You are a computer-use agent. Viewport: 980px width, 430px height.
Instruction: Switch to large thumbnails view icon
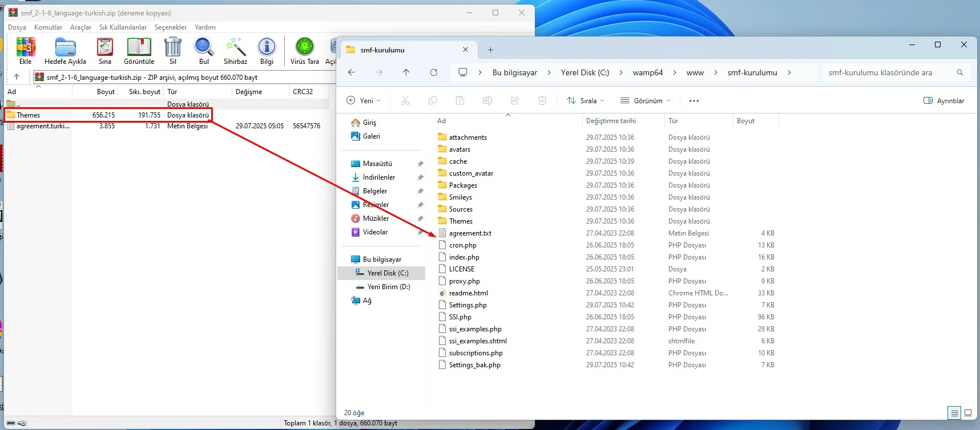(x=968, y=413)
